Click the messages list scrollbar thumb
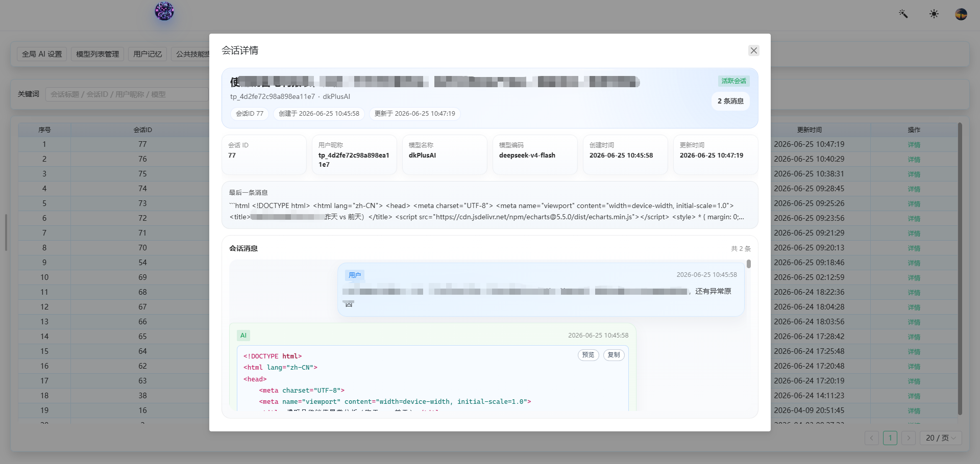Image resolution: width=980 pixels, height=464 pixels. pos(749,264)
